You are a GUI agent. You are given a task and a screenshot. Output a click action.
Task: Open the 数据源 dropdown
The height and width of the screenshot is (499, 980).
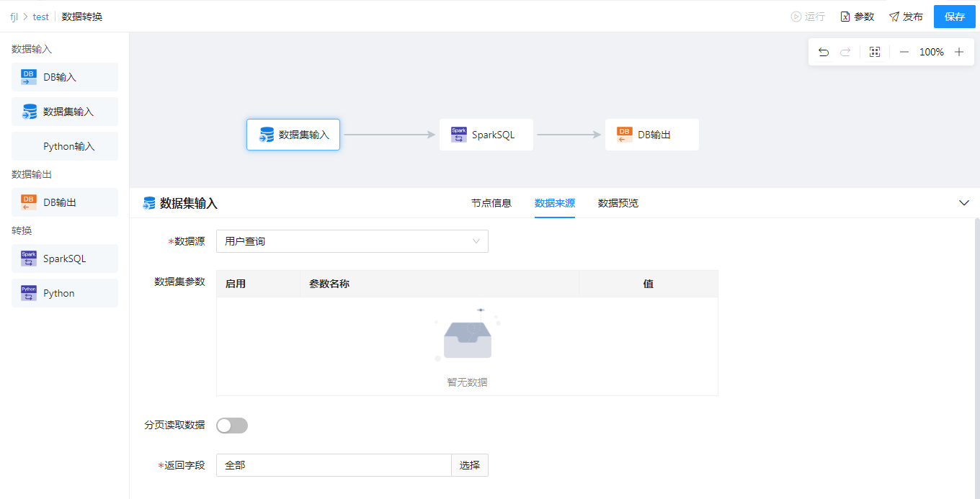click(x=352, y=241)
